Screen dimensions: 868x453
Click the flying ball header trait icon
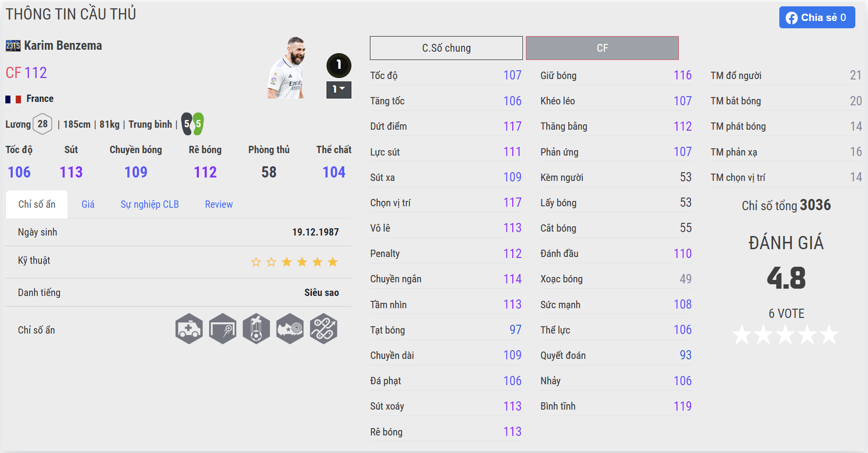256,329
